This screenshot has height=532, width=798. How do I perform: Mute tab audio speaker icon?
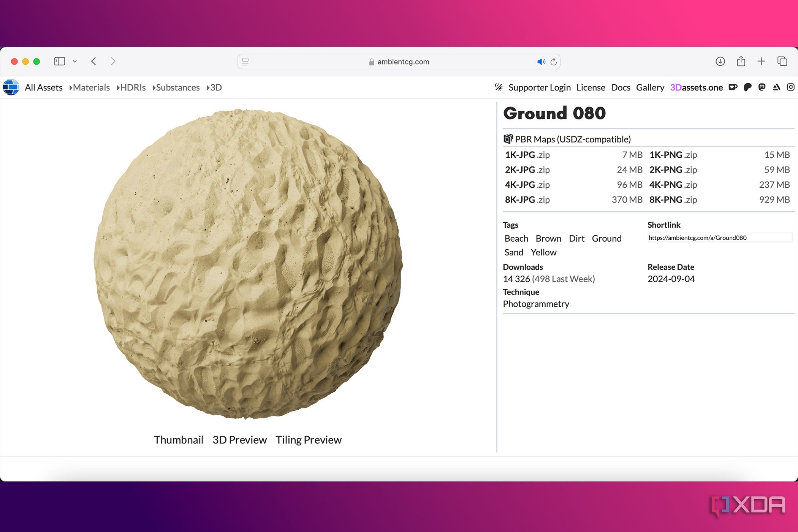pyautogui.click(x=541, y=62)
